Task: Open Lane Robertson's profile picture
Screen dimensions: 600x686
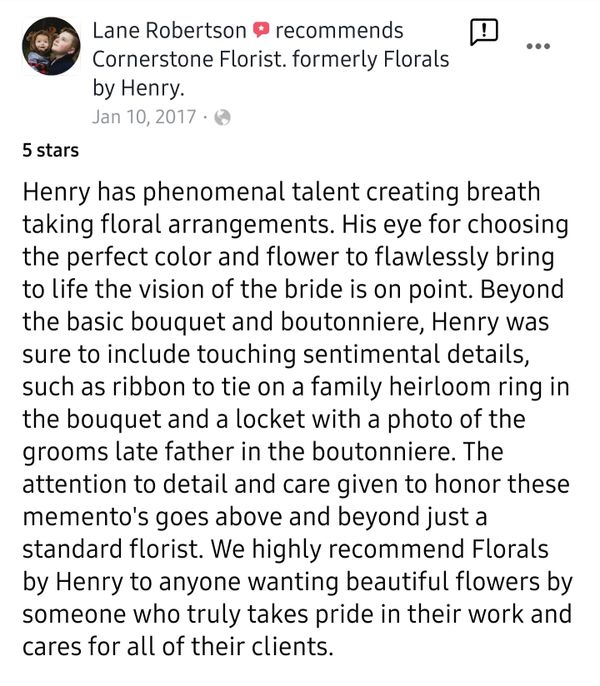Action: 50,47
